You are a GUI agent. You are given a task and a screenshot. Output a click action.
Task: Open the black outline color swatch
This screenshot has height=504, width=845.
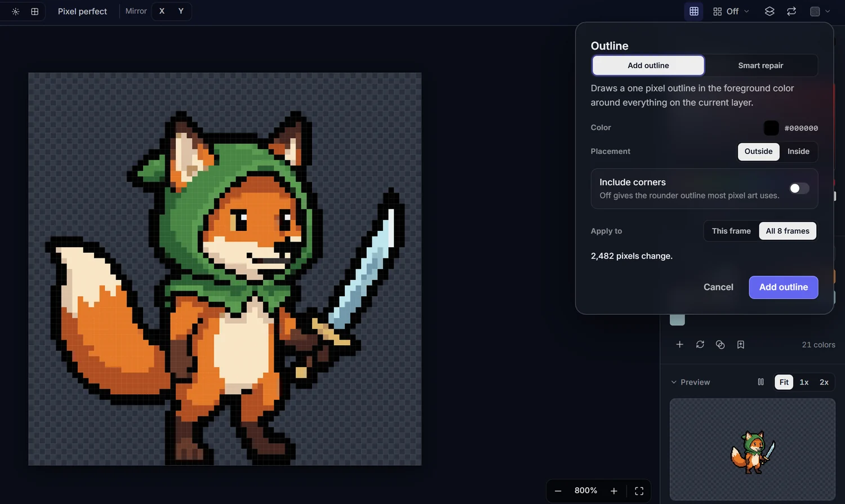pyautogui.click(x=771, y=128)
